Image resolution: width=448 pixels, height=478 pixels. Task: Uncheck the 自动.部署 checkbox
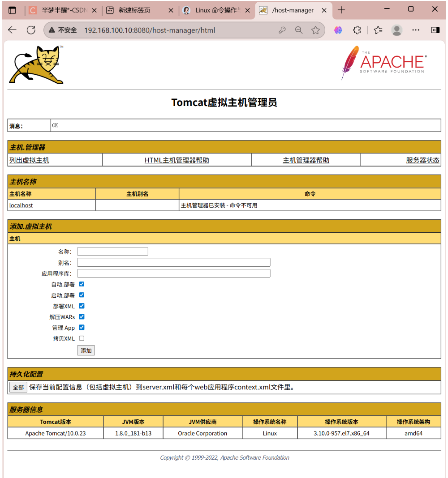coord(82,284)
